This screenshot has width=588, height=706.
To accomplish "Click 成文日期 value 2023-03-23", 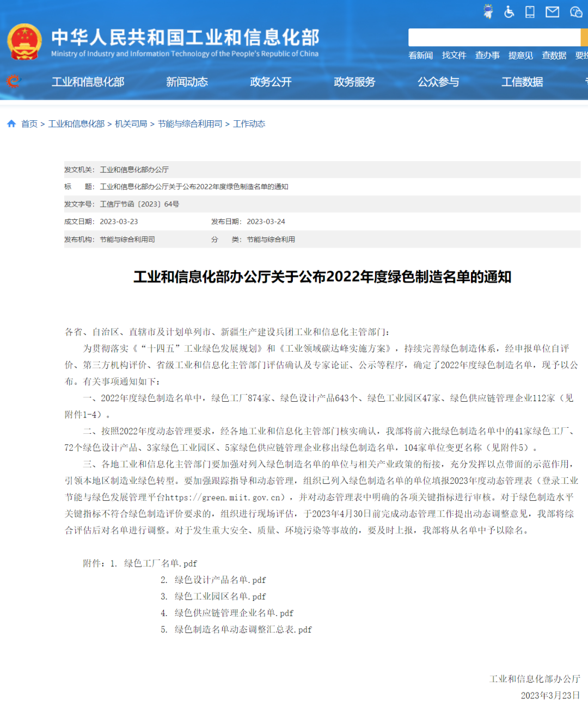I will point(119,222).
